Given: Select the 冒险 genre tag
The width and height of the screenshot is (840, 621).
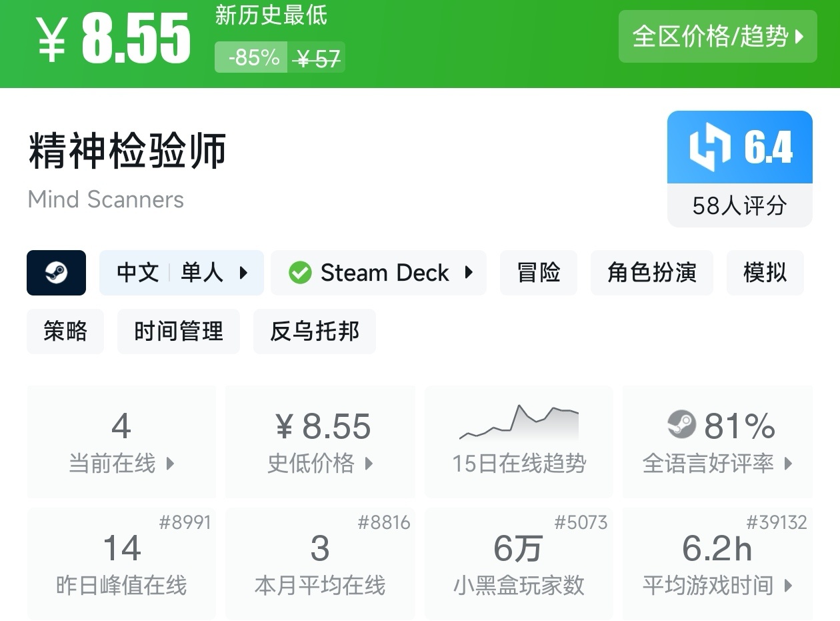Looking at the screenshot, I should coord(539,273).
